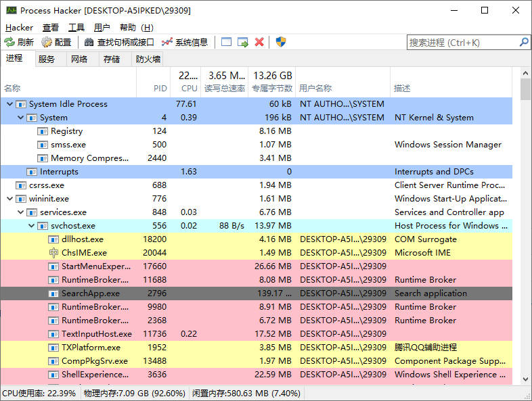Click the find window and thread icon
Screen dimensions: 532x401
[242, 42]
